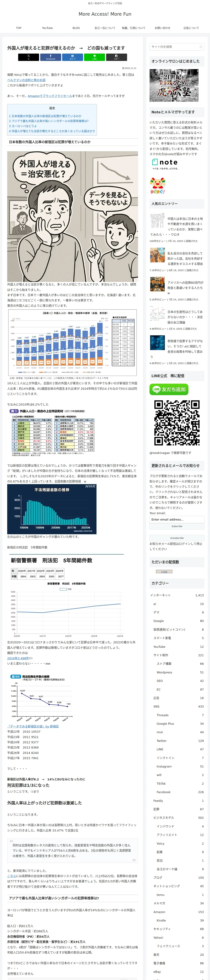Click the LINE QR code image

pos(177,423)
